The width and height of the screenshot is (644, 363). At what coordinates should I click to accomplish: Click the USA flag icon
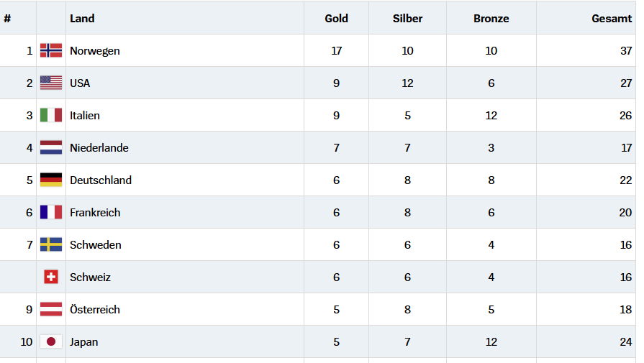(51, 83)
